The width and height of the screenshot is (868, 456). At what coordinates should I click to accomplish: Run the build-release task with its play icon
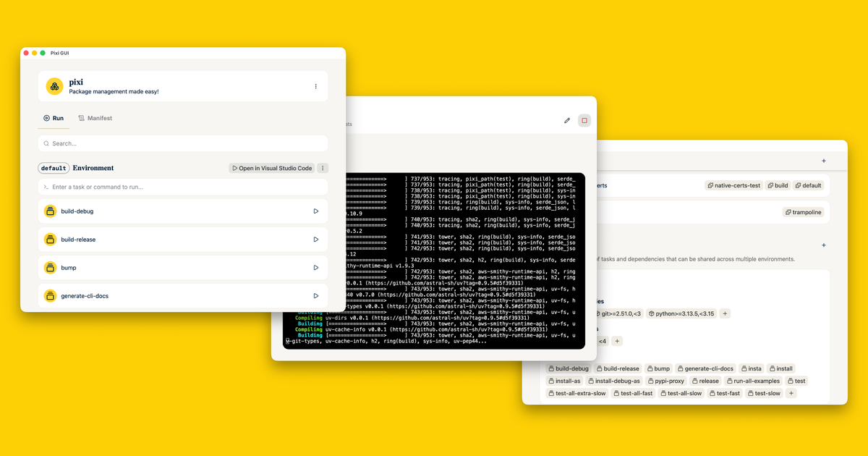coord(316,239)
